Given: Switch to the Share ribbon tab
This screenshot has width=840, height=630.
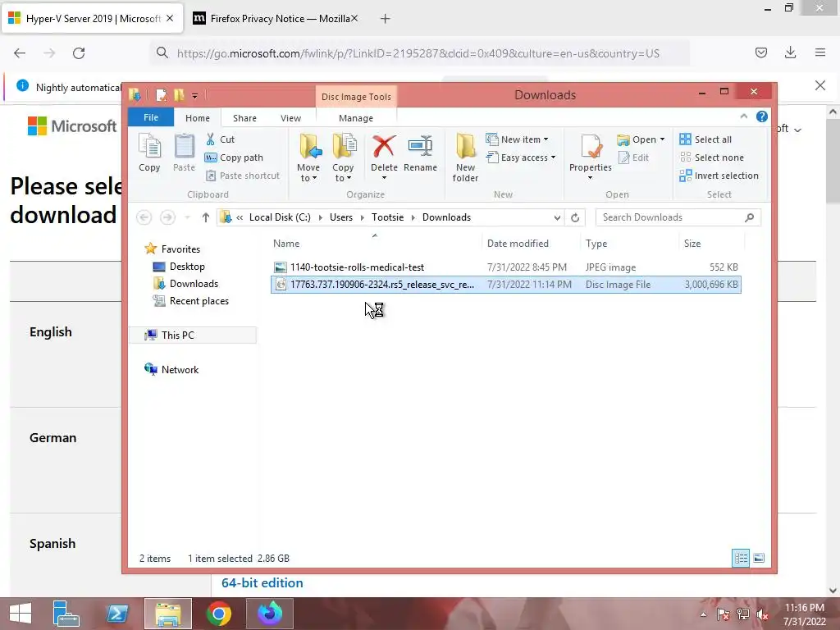Looking at the screenshot, I should pyautogui.click(x=244, y=118).
